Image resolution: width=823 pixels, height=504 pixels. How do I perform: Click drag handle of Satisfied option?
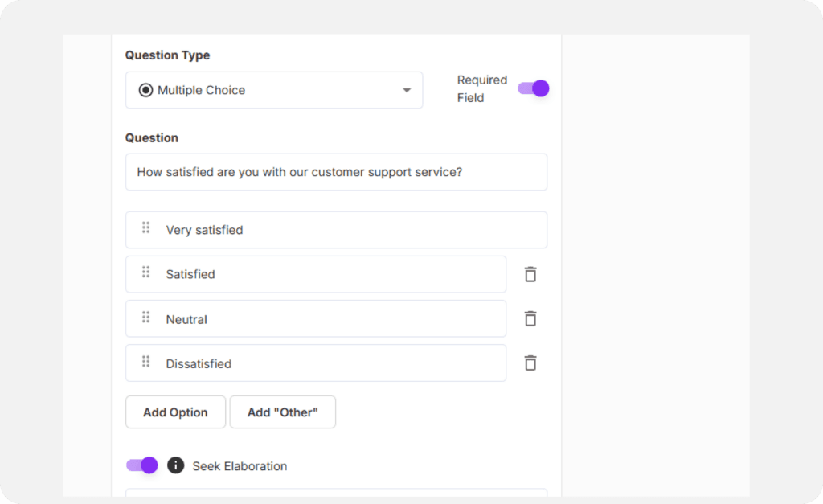pos(146,272)
